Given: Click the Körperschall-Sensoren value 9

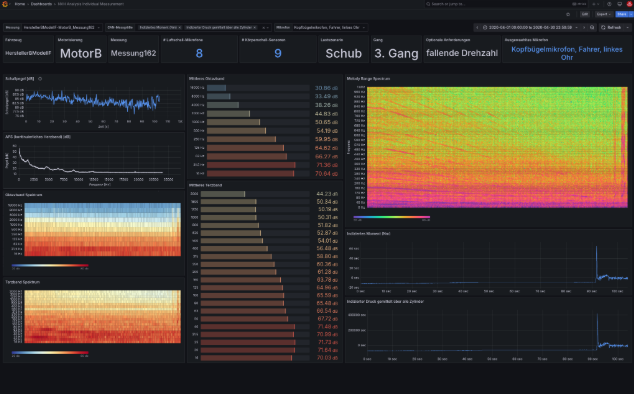Looking at the screenshot, I should (x=278, y=53).
